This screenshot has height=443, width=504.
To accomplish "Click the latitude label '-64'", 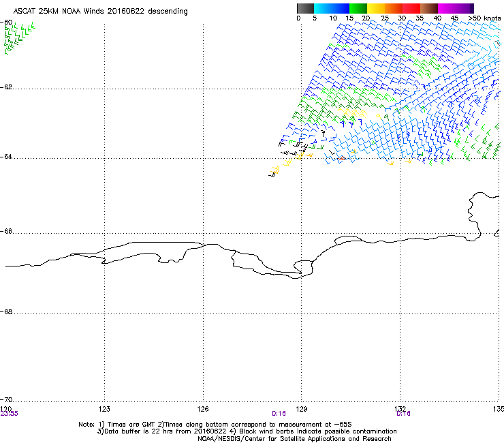I will click(6, 157).
